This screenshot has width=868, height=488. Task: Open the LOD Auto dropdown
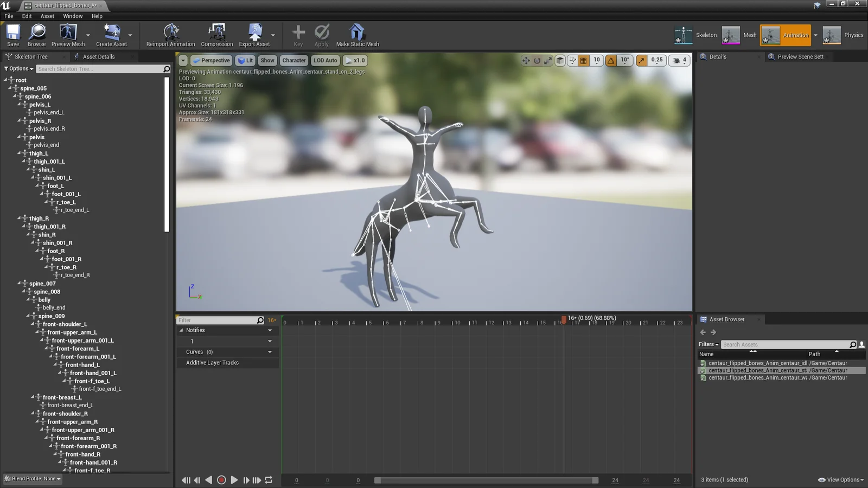click(324, 60)
